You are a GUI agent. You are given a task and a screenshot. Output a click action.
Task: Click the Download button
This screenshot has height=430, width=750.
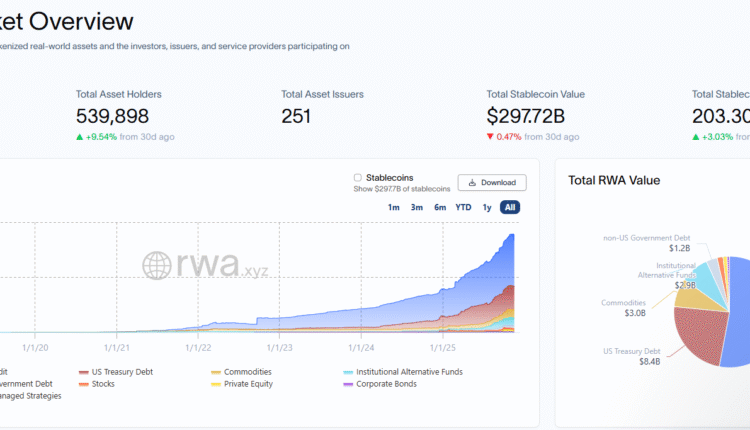pos(492,182)
